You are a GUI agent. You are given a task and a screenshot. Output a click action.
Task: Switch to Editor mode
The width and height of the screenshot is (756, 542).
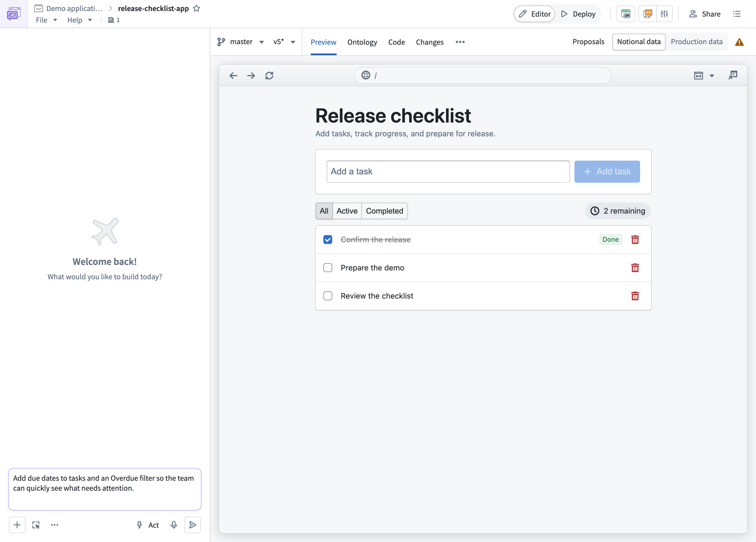point(534,14)
